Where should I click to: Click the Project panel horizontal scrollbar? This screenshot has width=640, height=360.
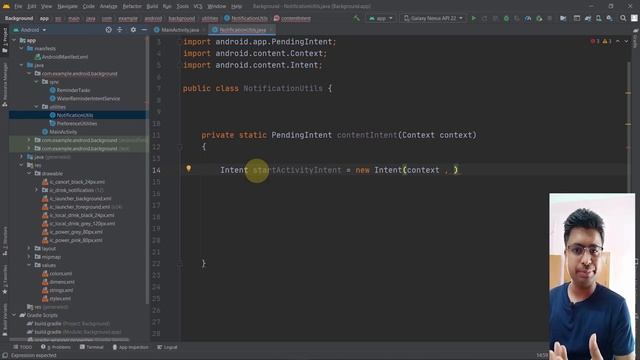(69, 340)
